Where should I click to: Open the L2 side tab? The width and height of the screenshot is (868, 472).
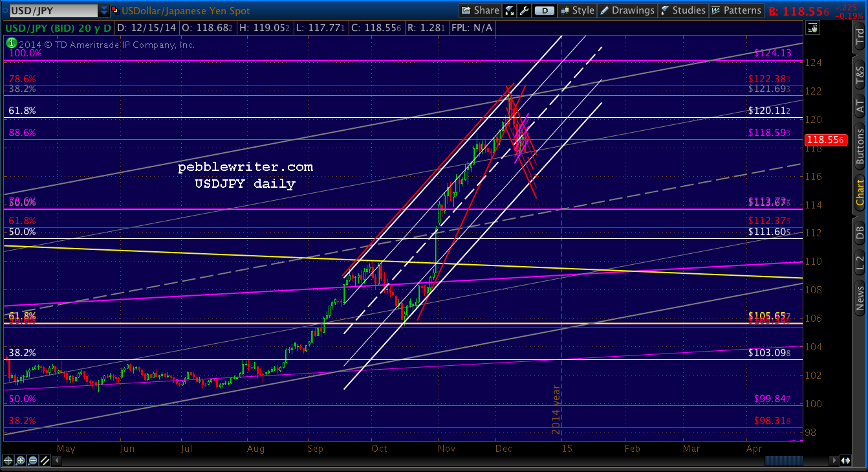pyautogui.click(x=860, y=263)
